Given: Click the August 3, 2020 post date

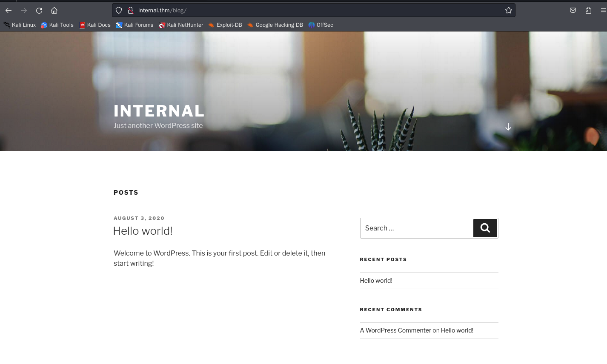Looking at the screenshot, I should (139, 218).
